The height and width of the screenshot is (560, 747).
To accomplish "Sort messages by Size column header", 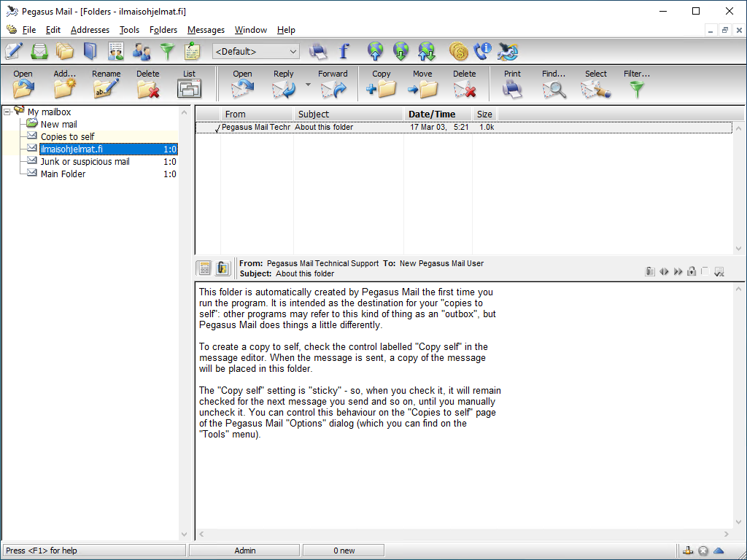I will [485, 114].
